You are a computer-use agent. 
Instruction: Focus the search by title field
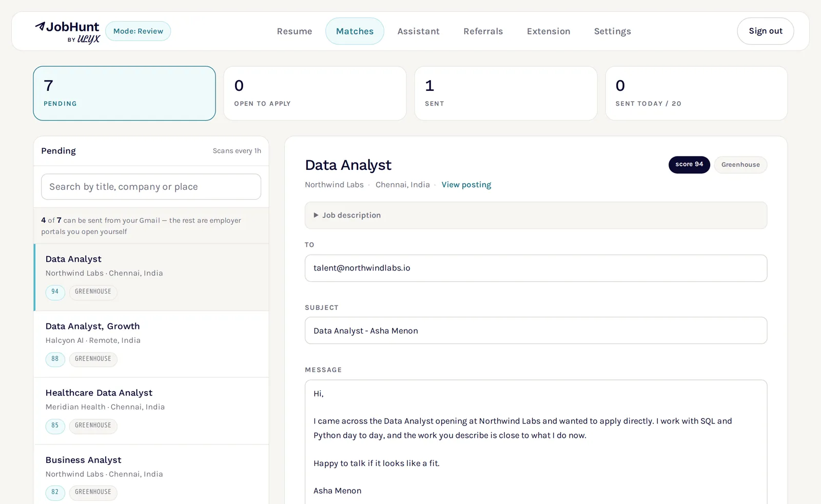pyautogui.click(x=151, y=187)
